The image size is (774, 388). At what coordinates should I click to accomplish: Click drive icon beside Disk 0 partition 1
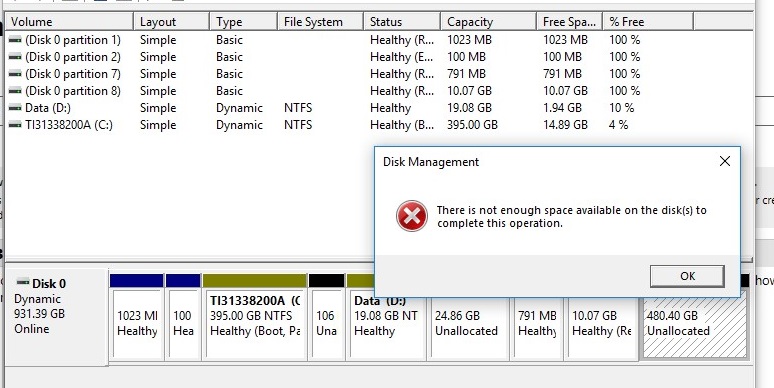tap(15, 40)
